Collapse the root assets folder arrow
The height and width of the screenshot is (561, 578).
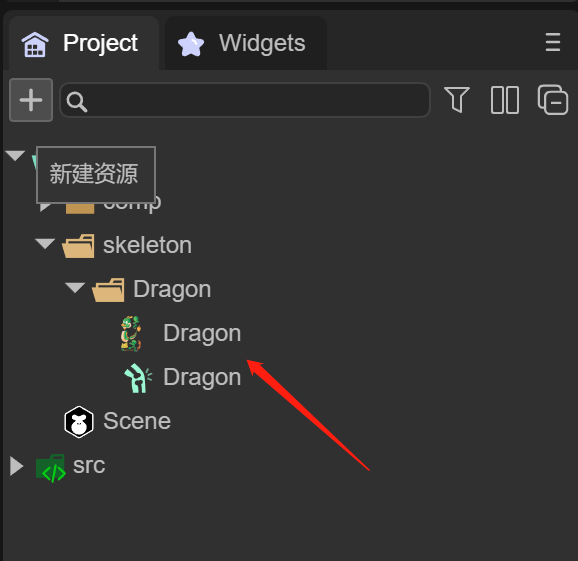(x=15, y=155)
